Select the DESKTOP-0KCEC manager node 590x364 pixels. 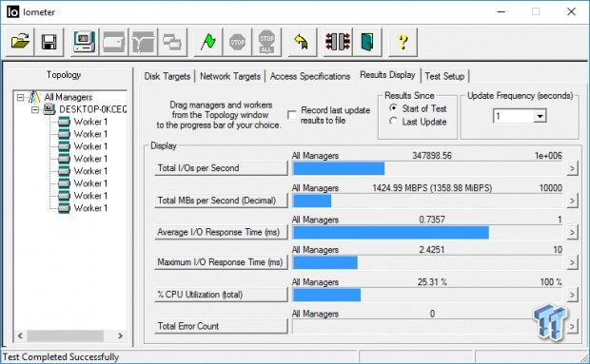point(92,109)
